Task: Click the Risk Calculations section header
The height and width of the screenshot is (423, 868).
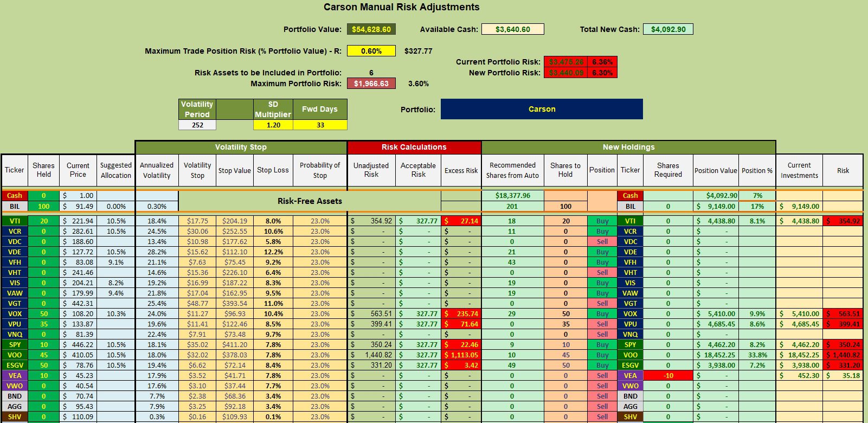Action: click(414, 147)
